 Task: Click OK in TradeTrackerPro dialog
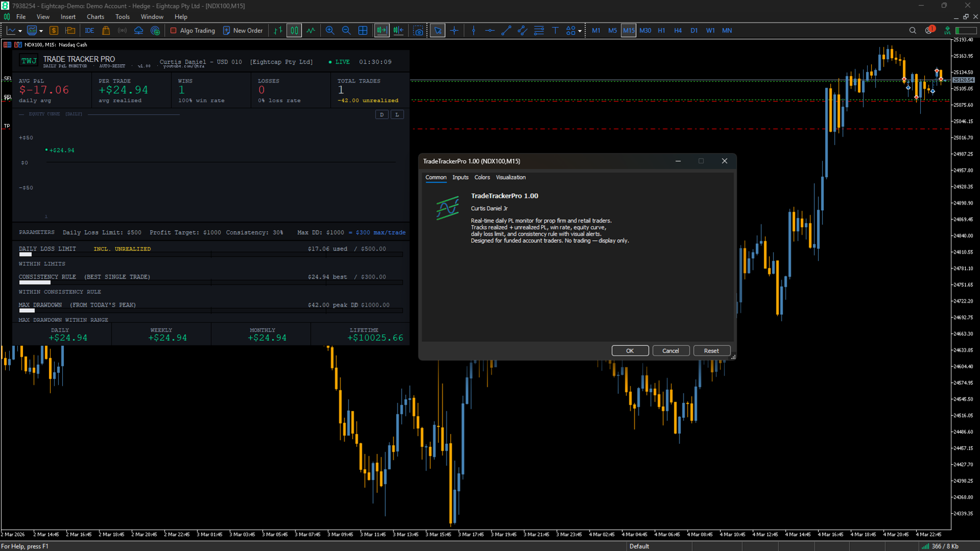coord(630,351)
